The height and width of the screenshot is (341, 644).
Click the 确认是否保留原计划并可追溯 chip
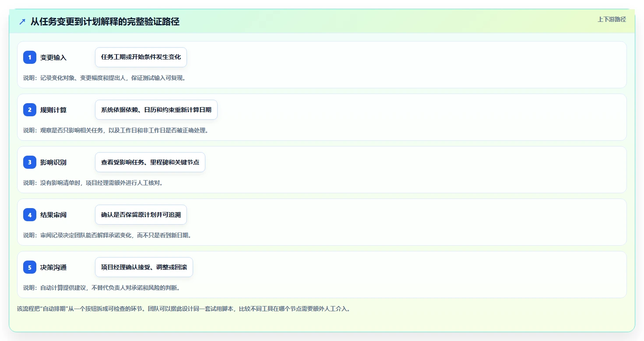click(x=141, y=215)
